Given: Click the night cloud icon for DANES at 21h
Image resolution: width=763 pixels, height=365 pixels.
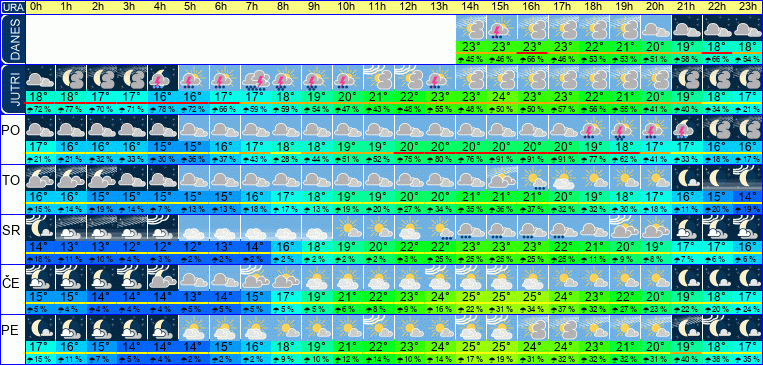Looking at the screenshot, I should [x=687, y=28].
